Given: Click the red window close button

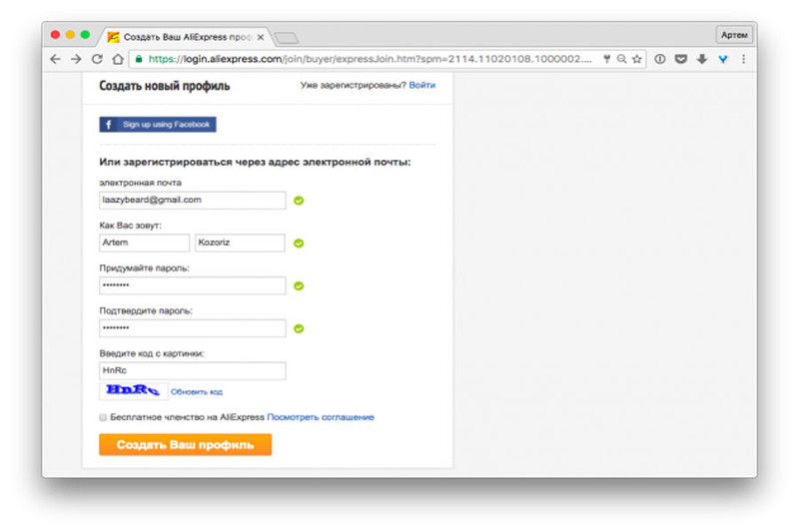Looking at the screenshot, I should (x=55, y=35).
